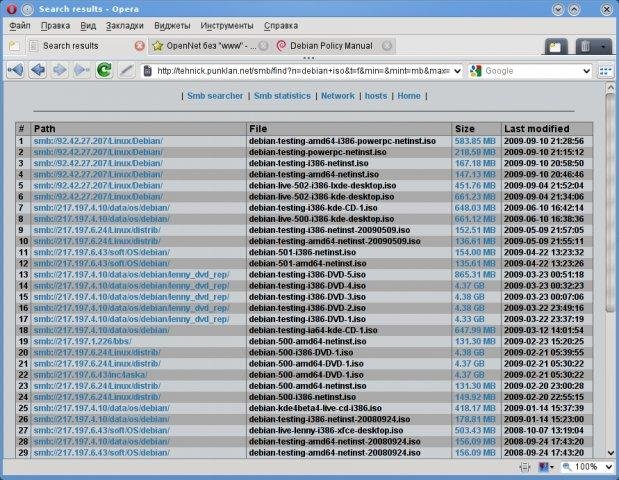This screenshot has width=619, height=480.
Task: Click the Google search field
Action: click(x=532, y=71)
